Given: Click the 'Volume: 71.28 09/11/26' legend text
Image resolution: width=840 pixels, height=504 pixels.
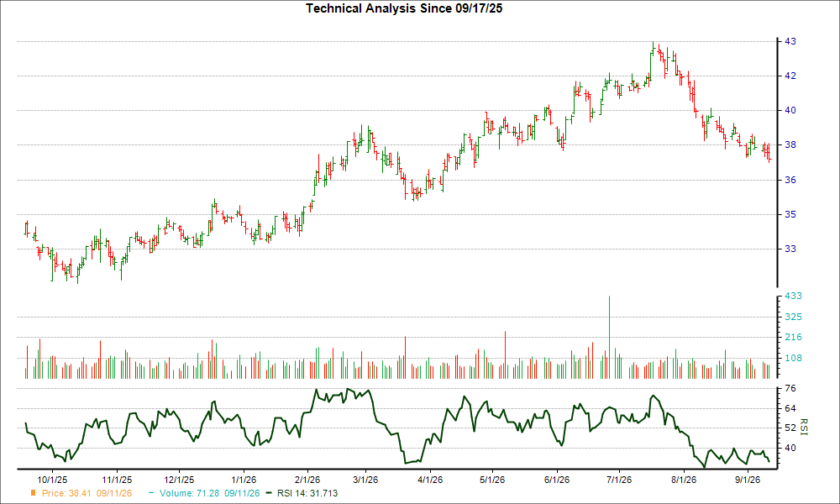Looking at the screenshot, I should pos(209,493).
